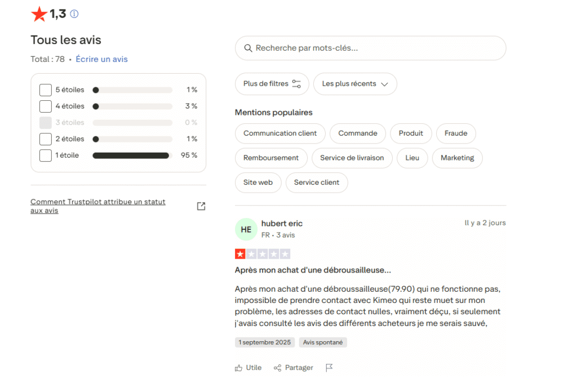Click the filter sliders icon
577x392 pixels.
click(296, 84)
